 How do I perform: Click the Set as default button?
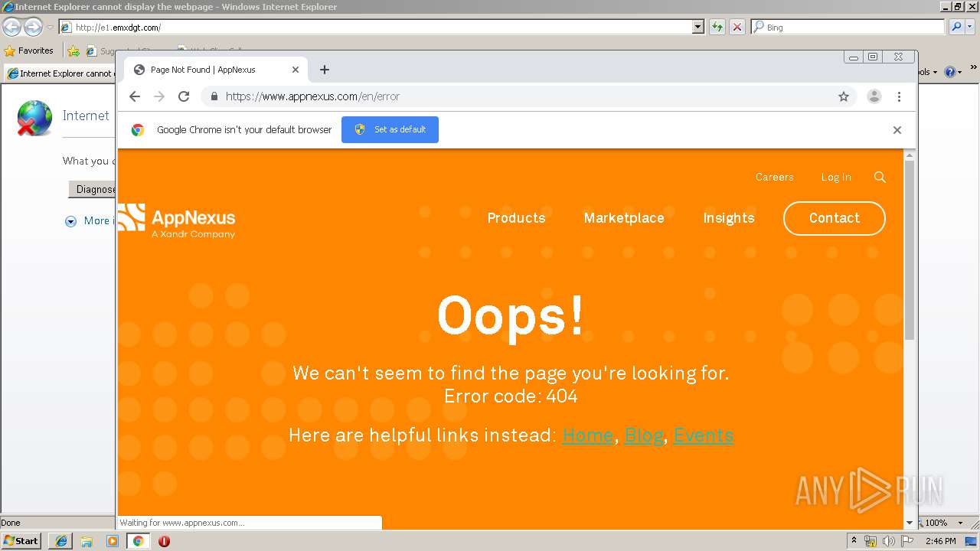click(390, 129)
